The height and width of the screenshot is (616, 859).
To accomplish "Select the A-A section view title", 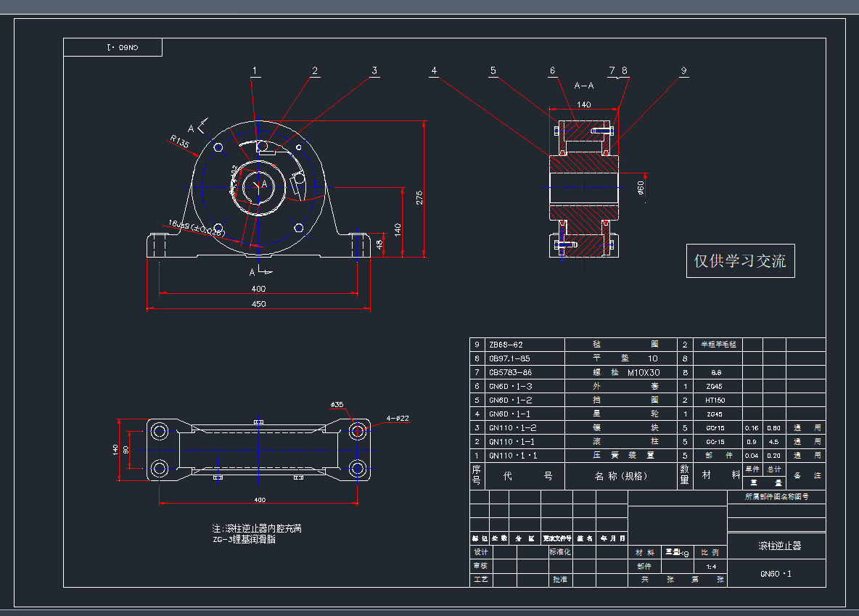I will tap(584, 85).
